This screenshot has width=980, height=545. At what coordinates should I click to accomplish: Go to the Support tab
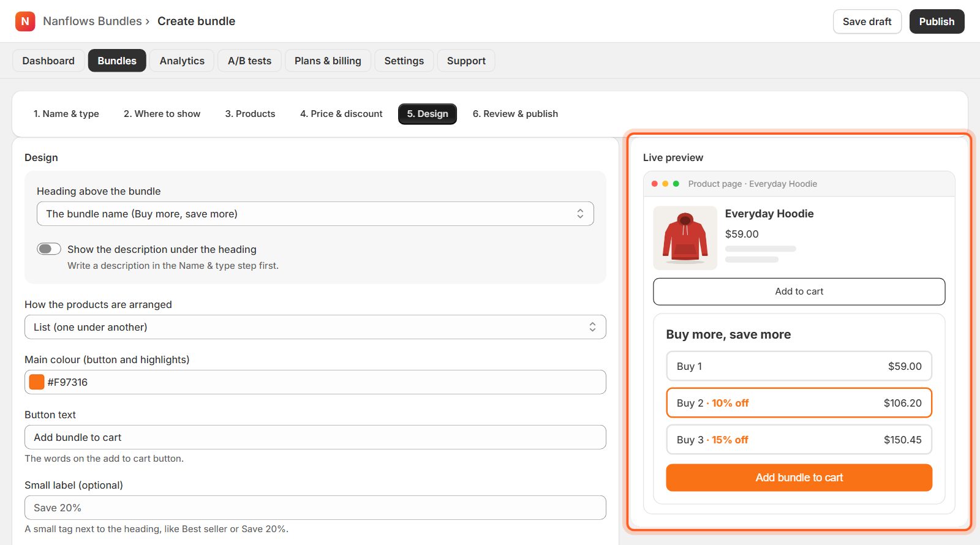point(466,61)
